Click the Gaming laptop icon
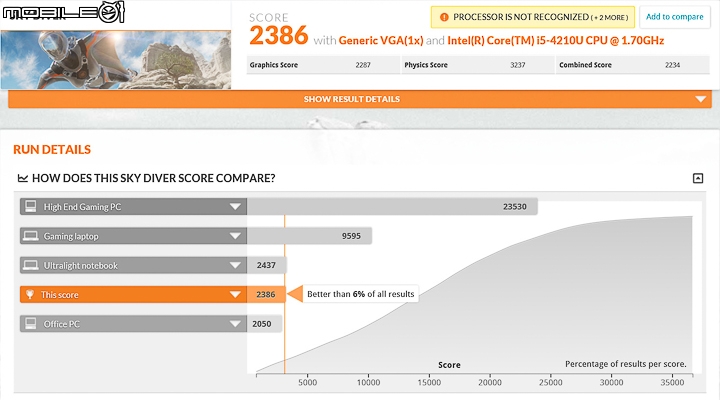720x400 pixels. coord(31,236)
